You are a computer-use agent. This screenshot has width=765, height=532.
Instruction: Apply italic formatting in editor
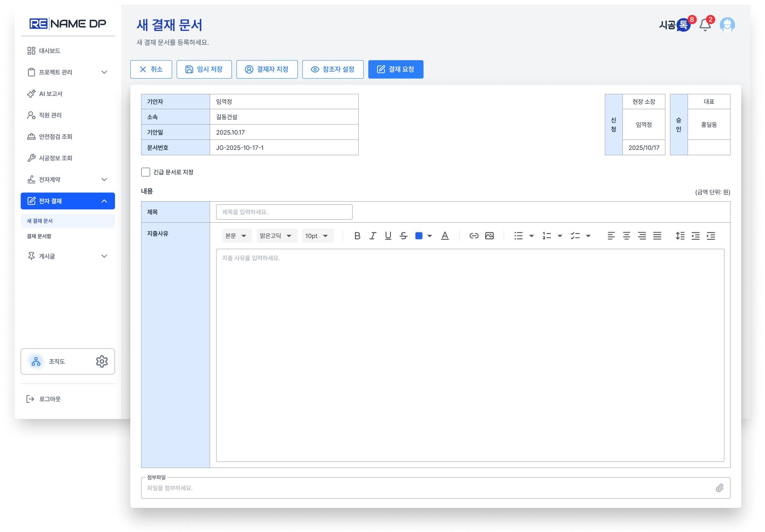tap(373, 236)
